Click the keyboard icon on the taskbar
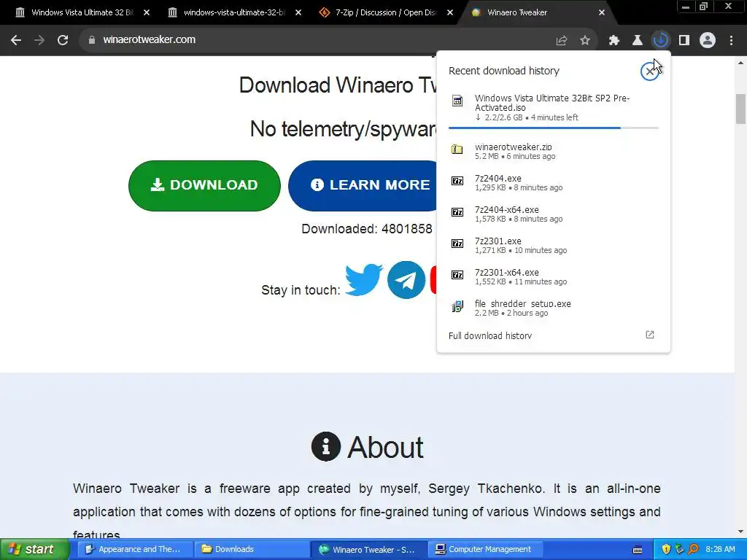Viewport: 747px width, 560px height. tap(638, 550)
